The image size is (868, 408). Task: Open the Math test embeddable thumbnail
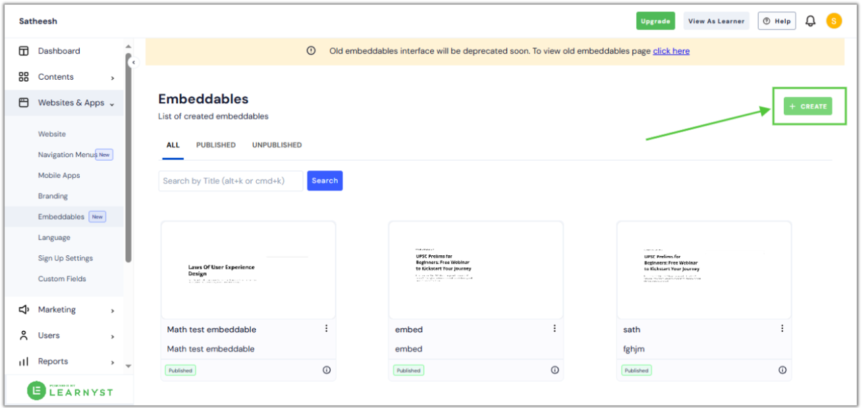248,270
